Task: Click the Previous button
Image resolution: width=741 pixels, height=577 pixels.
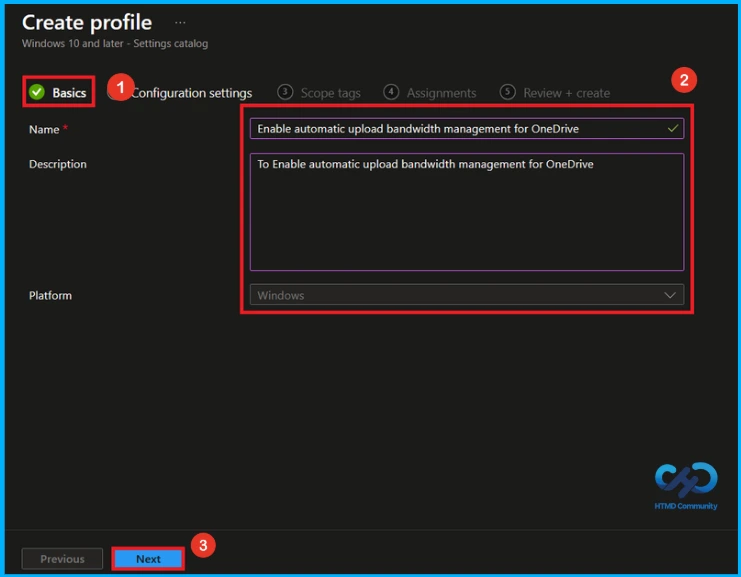Action: 62,559
